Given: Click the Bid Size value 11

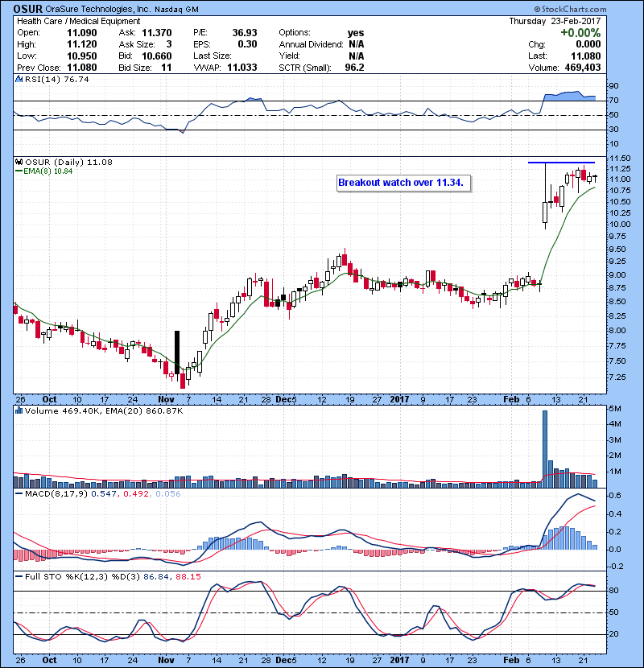Looking at the screenshot, I should (x=166, y=68).
